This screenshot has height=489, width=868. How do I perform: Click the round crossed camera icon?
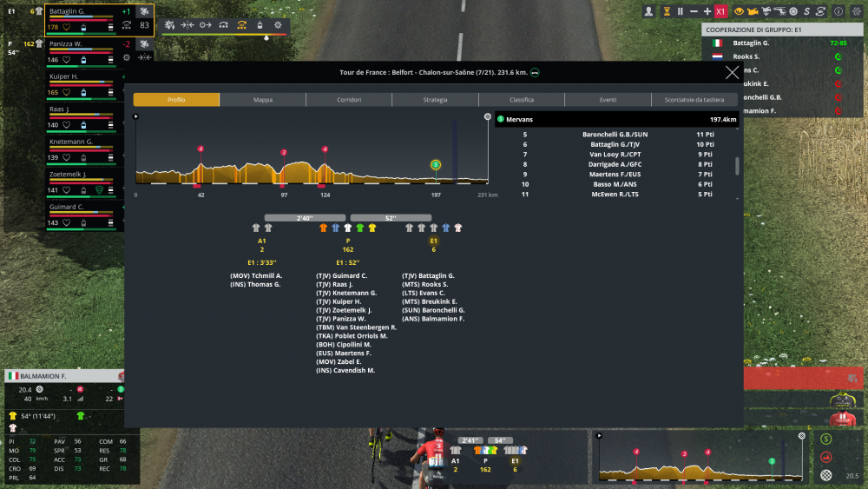pos(793,11)
